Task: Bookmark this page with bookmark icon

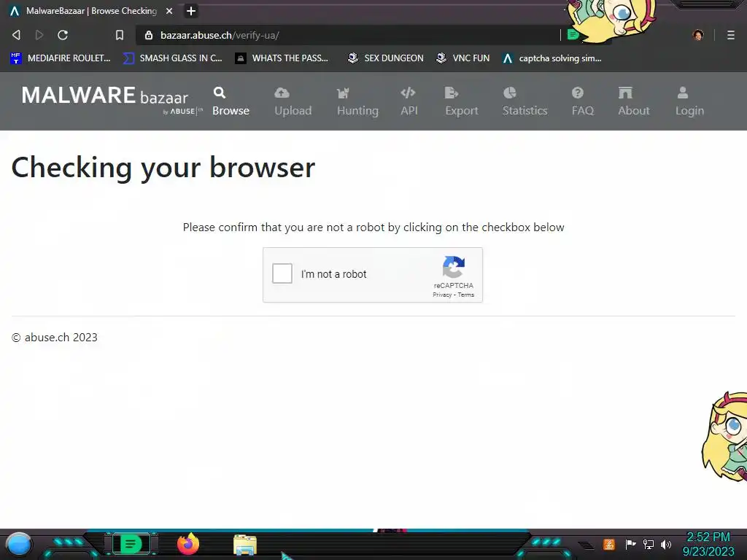Action: [120, 35]
